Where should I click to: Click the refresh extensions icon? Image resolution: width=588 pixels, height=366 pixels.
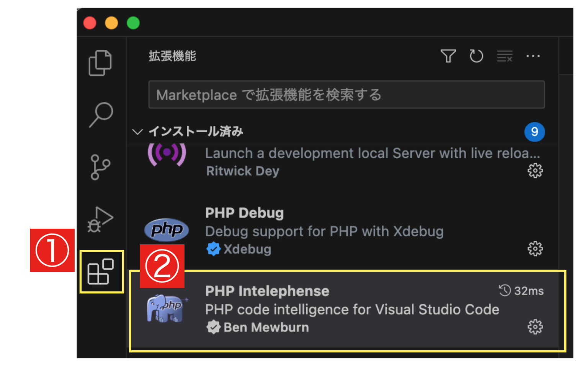pos(477,56)
